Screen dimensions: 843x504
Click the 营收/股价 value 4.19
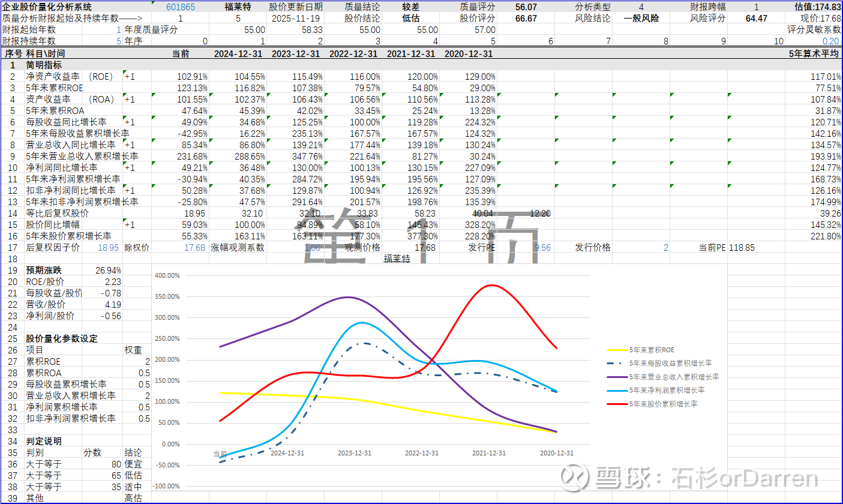click(113, 304)
